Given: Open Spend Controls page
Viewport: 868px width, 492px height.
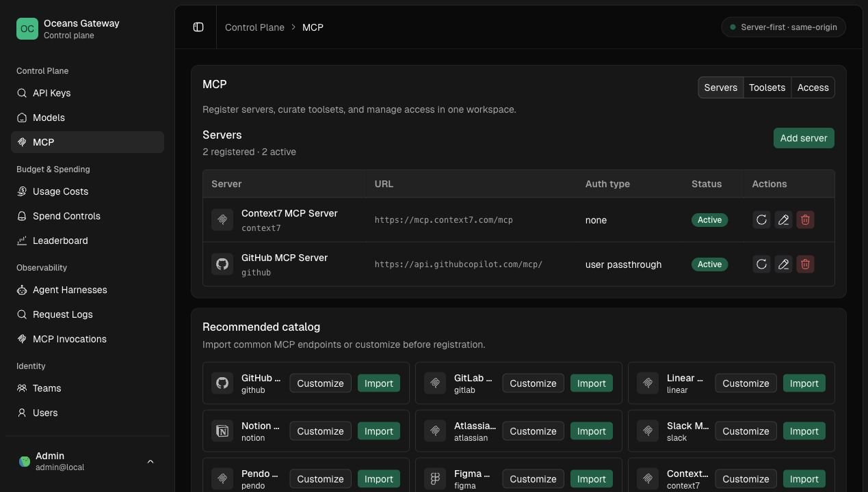Looking at the screenshot, I should pos(88,216).
